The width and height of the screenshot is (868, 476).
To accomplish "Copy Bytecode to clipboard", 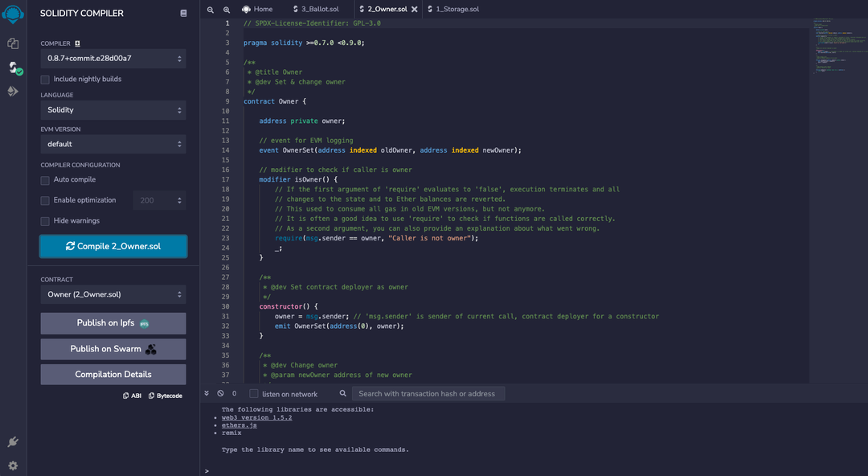I will (165, 396).
